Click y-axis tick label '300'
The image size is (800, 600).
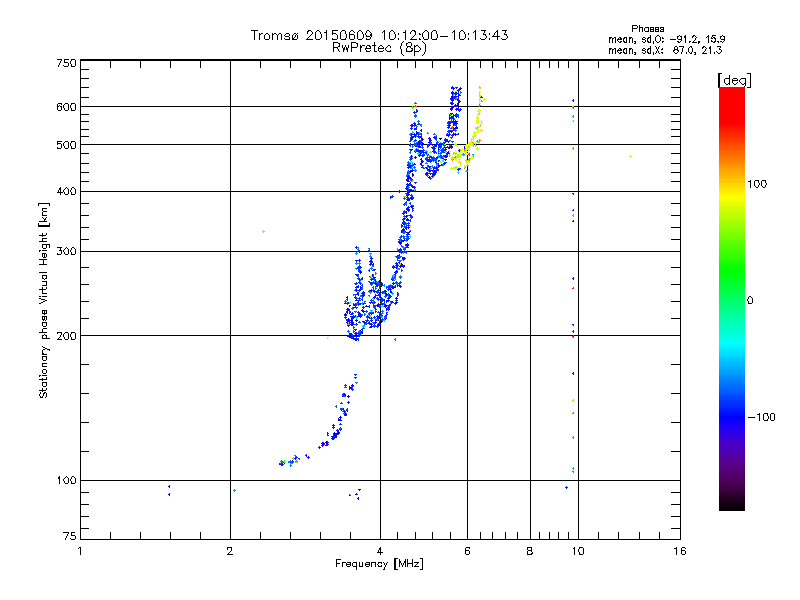tap(66, 252)
